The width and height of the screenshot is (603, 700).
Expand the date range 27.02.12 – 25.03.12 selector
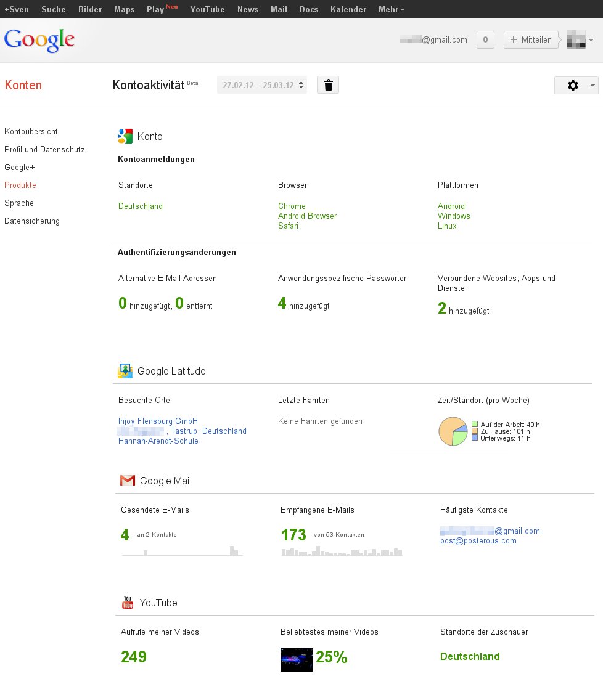(x=262, y=85)
